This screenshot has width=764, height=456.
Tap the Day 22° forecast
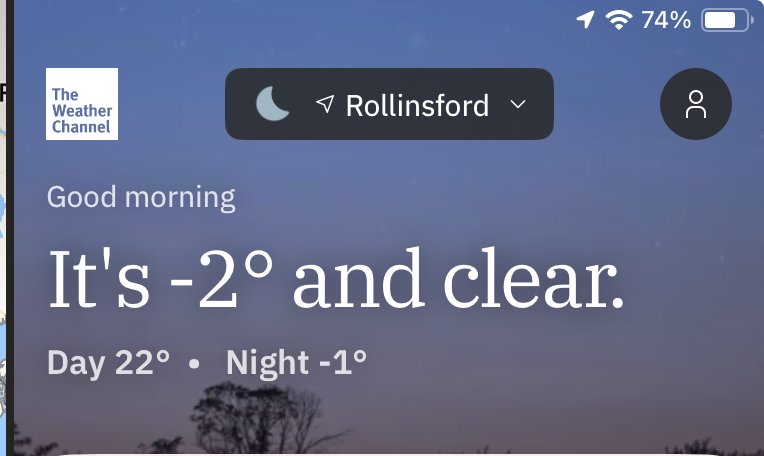tap(109, 363)
